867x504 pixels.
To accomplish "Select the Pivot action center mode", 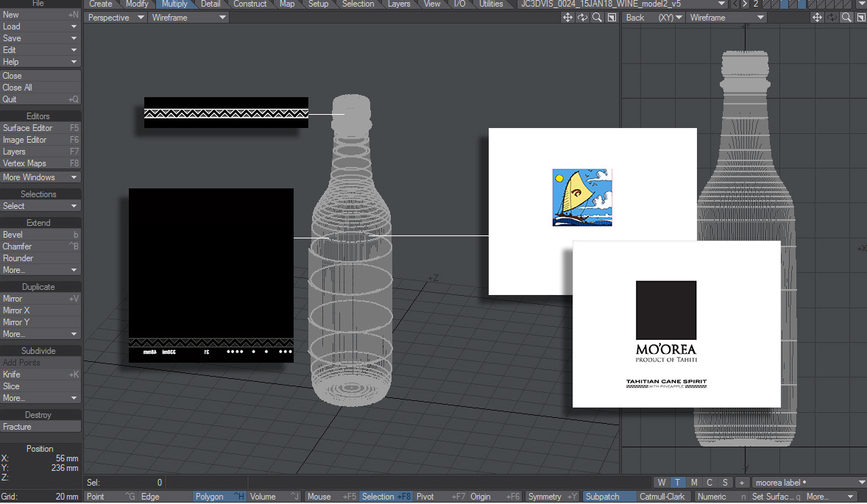I will click(x=440, y=497).
